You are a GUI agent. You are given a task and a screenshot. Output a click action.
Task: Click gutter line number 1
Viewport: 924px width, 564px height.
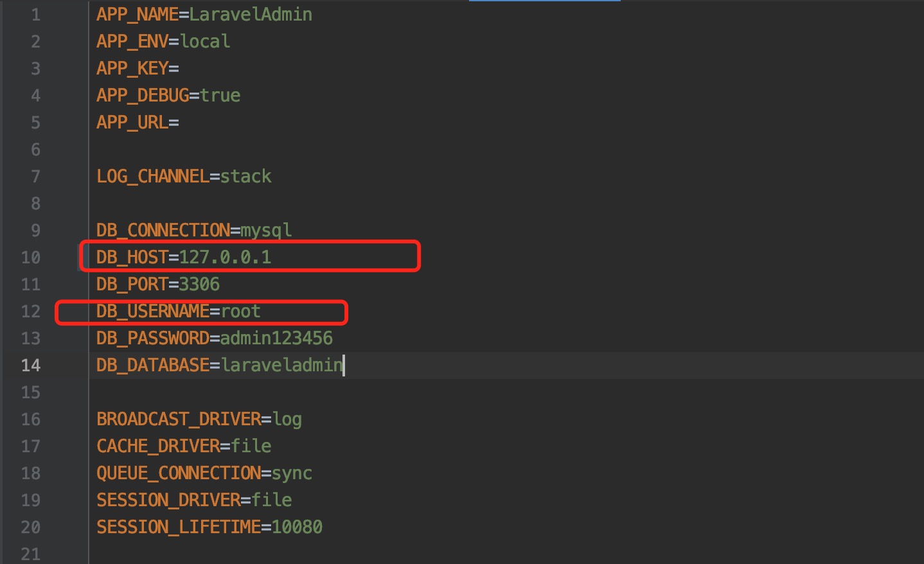[36, 15]
